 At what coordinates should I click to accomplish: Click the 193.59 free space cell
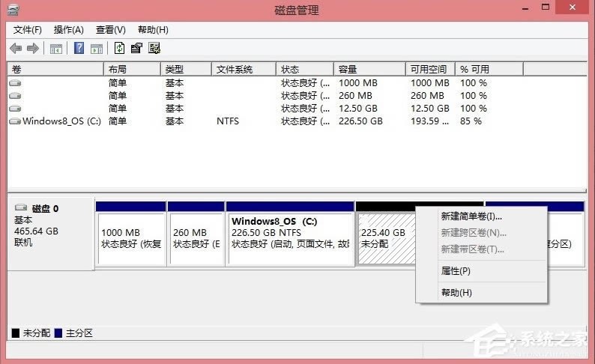[x=429, y=121]
